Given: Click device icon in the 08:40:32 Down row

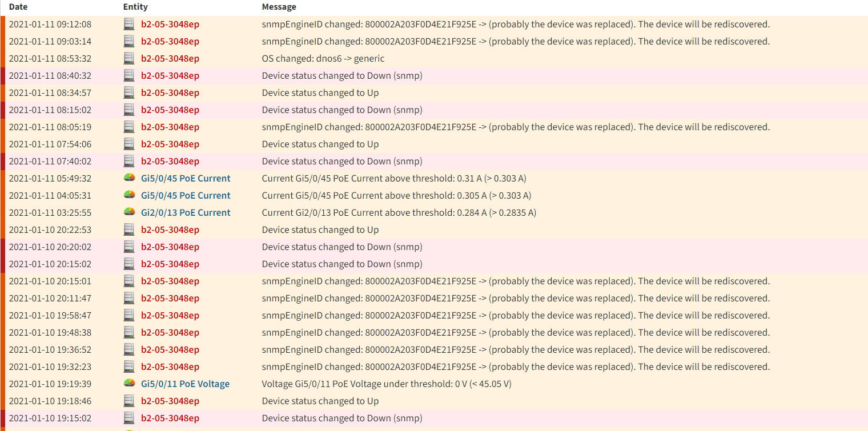Looking at the screenshot, I should (x=129, y=75).
